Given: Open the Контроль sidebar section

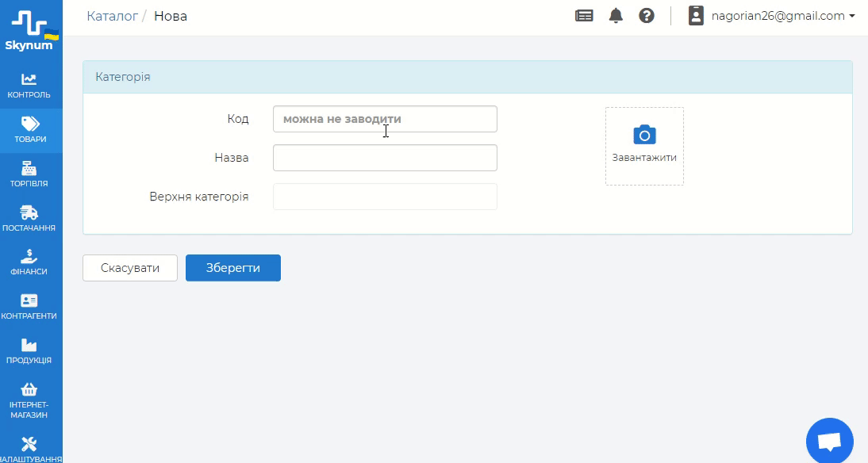Looking at the screenshot, I should 29,86.
